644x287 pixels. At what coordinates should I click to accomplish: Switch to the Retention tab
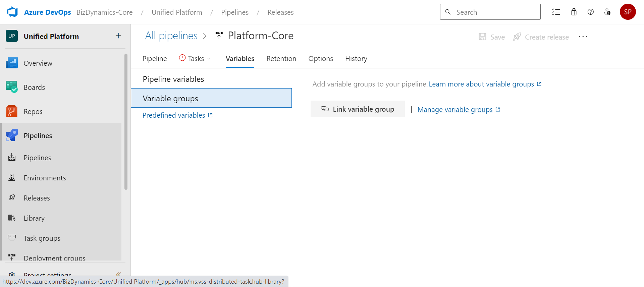pyautogui.click(x=281, y=59)
